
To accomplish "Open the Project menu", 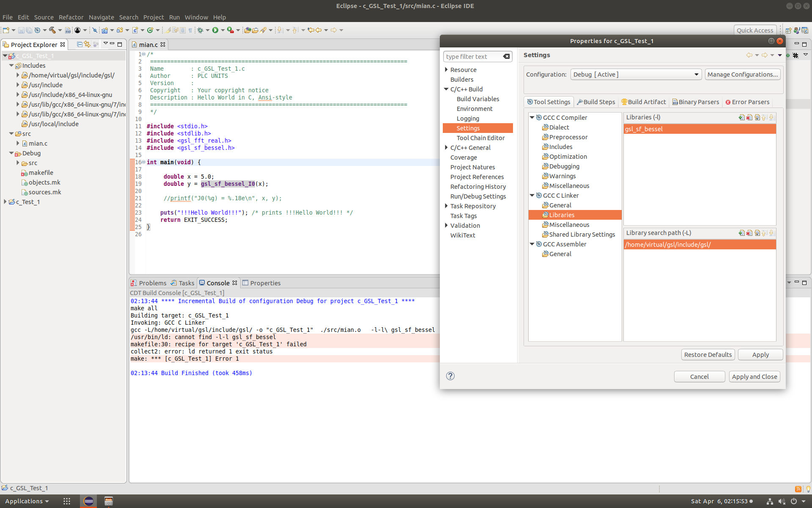I will [x=154, y=17].
